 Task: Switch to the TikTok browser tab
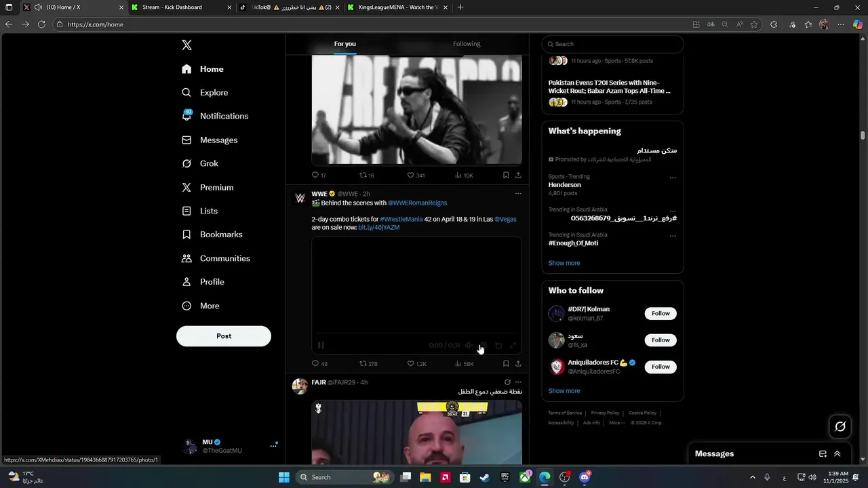point(288,7)
